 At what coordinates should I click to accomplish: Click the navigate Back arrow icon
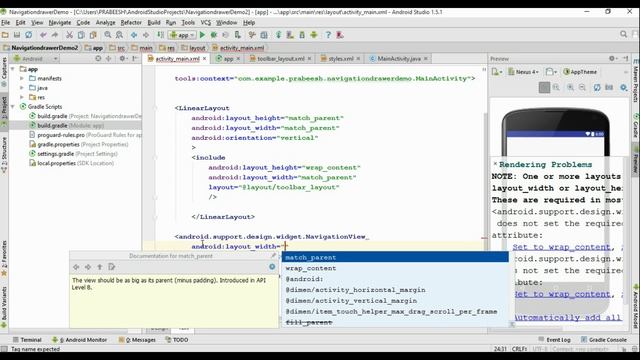134,35
